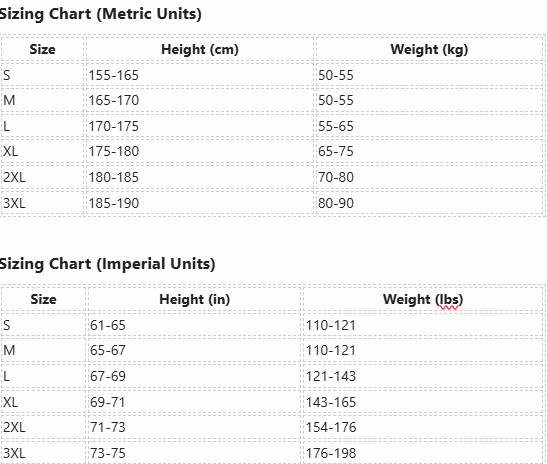This screenshot has height=464, width=547.
Task: Click the 69-71 inches height cell
Action: (194, 402)
